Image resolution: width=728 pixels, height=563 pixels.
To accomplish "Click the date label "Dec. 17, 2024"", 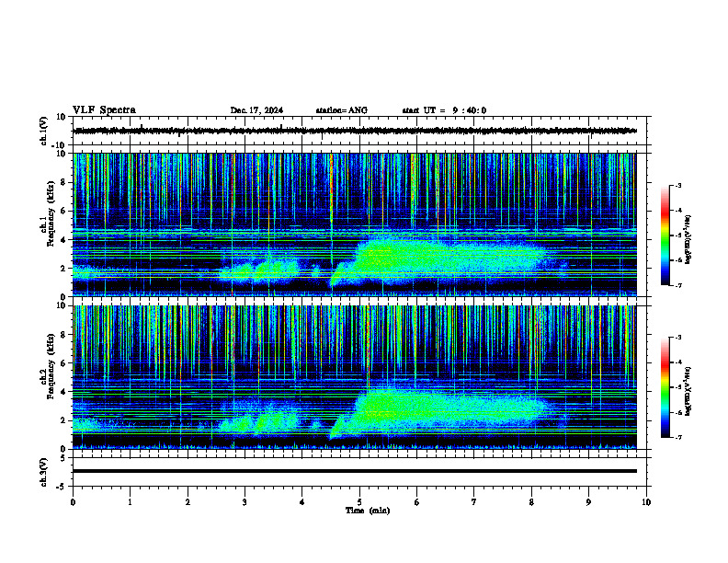I will 256,110.
